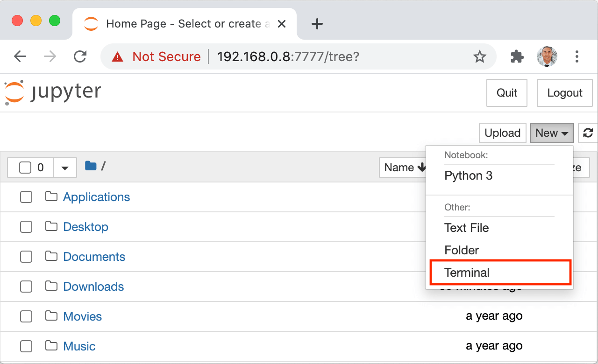Open the browser extensions puzzle icon
598x364 pixels.
(x=517, y=56)
